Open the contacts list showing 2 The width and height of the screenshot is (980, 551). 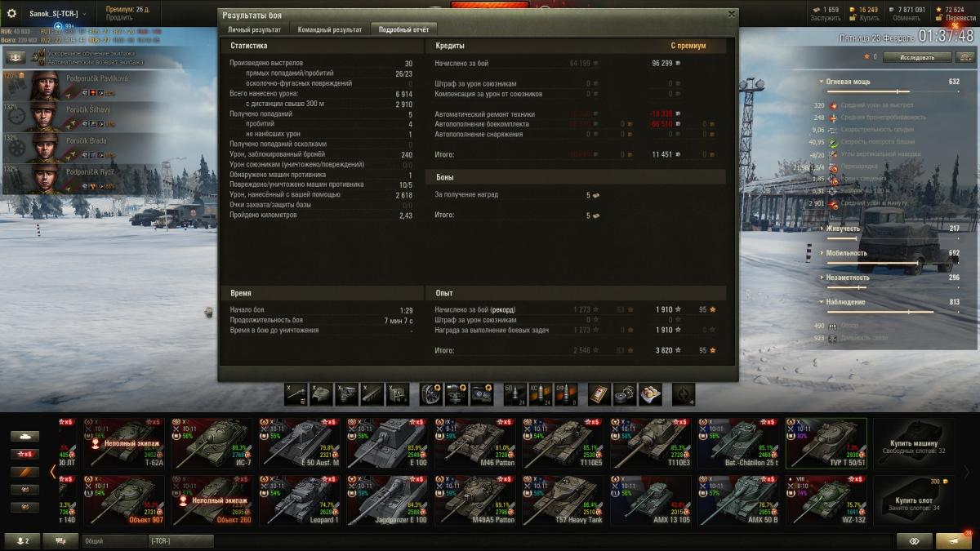(22, 540)
